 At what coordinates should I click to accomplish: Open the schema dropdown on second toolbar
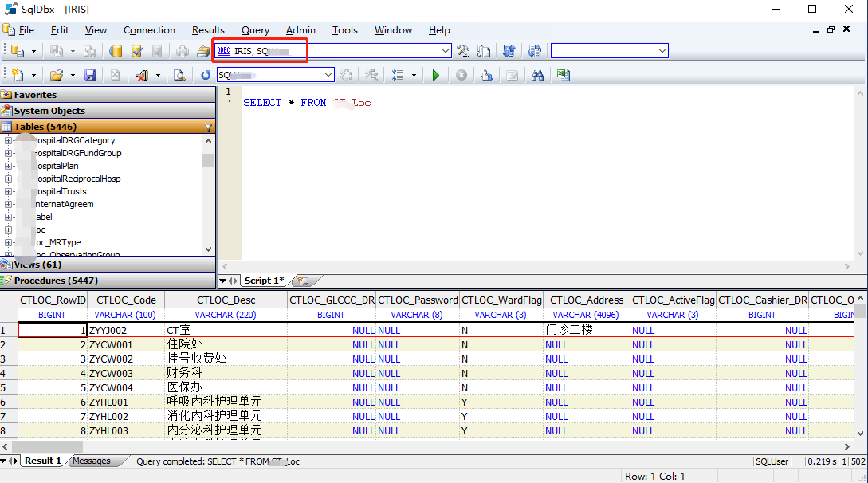pos(328,75)
